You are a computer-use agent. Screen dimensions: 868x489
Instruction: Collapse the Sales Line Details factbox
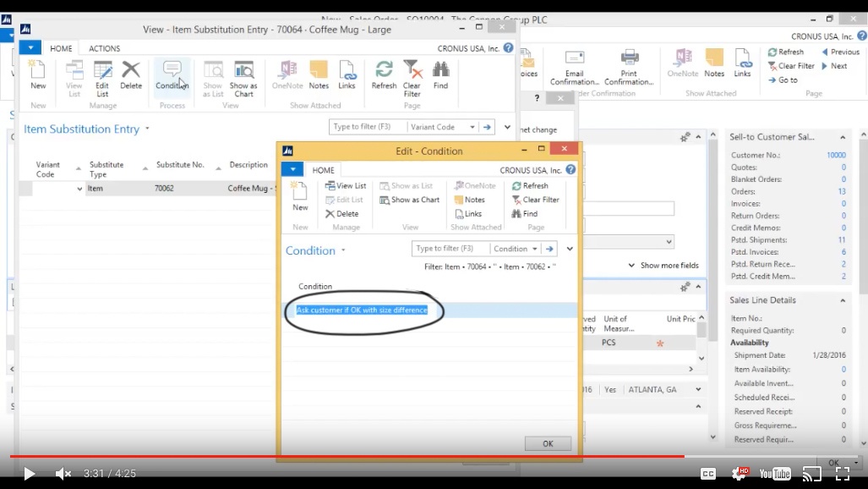(x=843, y=300)
